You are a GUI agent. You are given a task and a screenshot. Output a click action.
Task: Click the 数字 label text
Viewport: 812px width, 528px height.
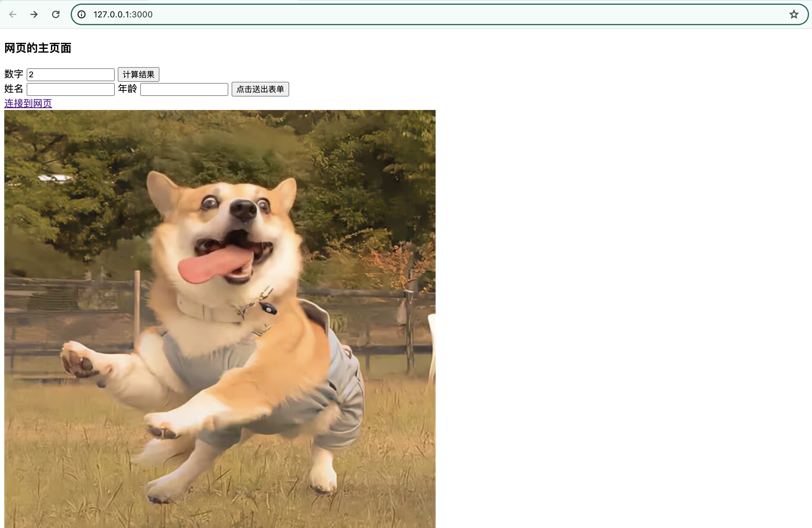[14, 74]
